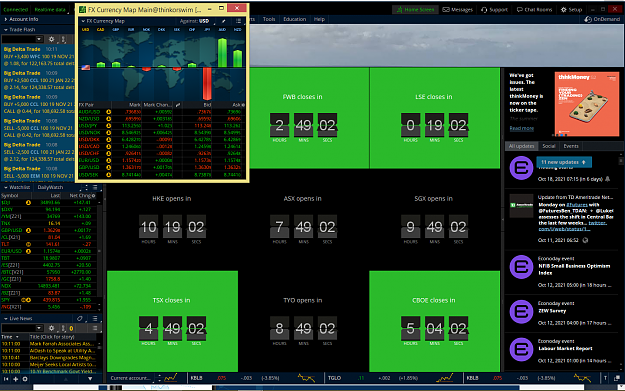
Task: Switch to the Events tab
Action: point(571,146)
